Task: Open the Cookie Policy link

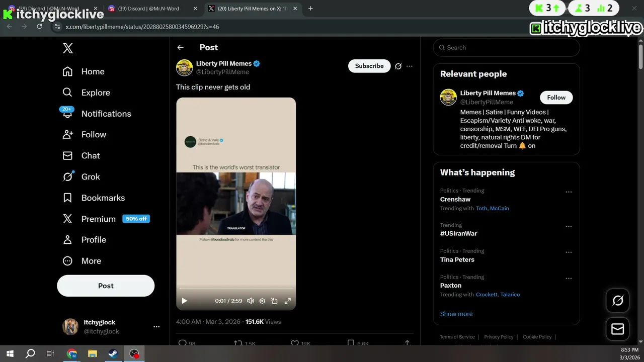Action: [537, 337]
